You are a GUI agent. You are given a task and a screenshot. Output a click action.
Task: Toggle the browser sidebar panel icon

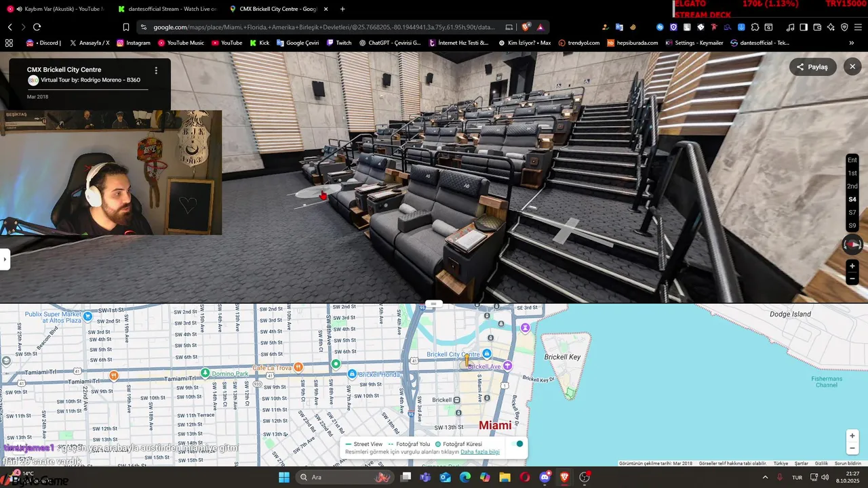coord(804,27)
